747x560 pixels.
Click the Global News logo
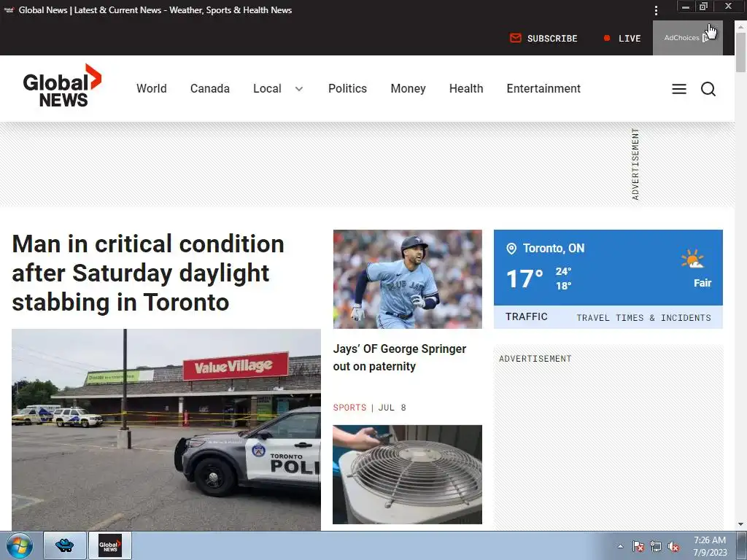(x=62, y=86)
